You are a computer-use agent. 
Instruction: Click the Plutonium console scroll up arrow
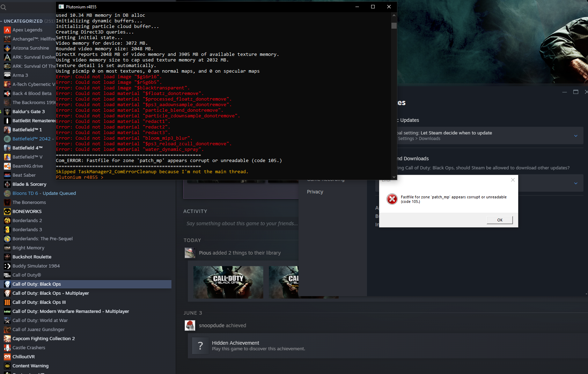click(x=394, y=16)
